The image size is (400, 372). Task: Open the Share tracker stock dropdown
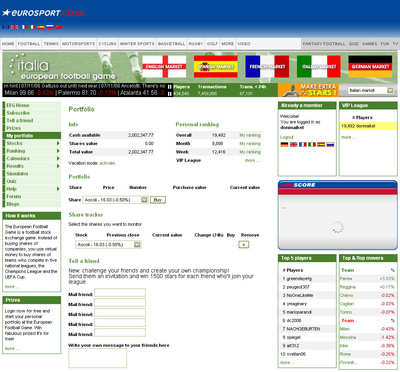[108, 245]
